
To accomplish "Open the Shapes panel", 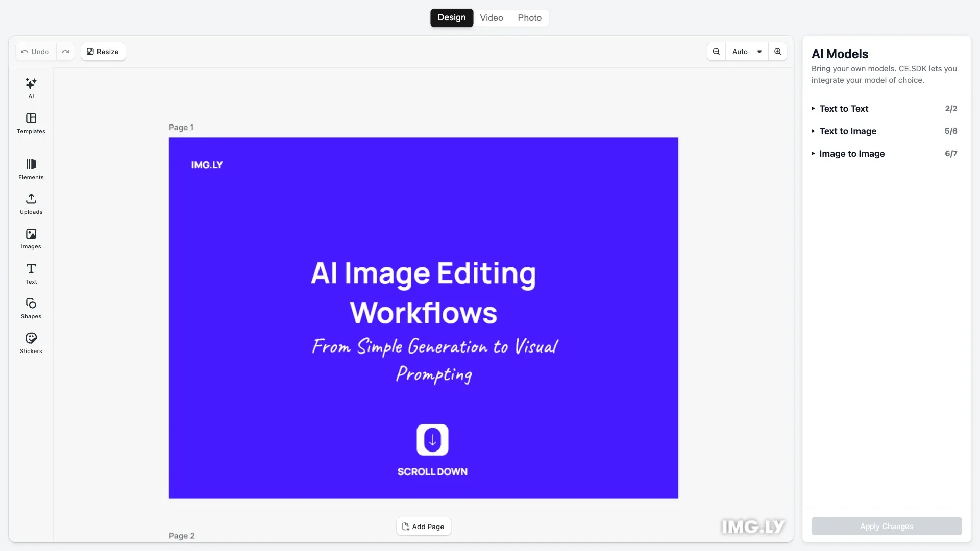I will (31, 308).
